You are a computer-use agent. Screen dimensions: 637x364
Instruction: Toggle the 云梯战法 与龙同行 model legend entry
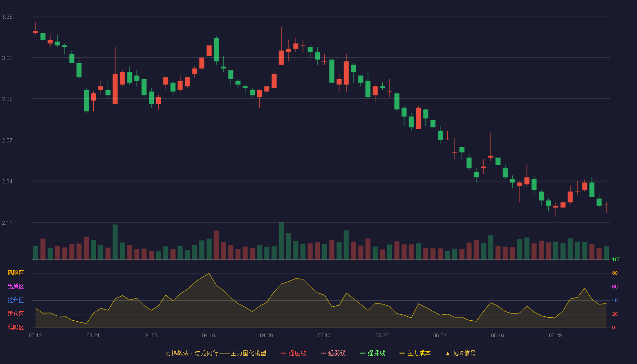(x=215, y=353)
